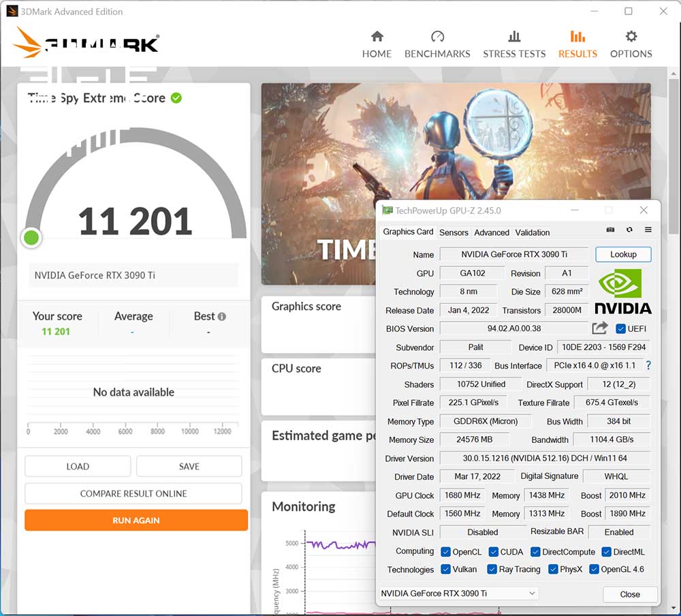Image resolution: width=681 pixels, height=616 pixels.
Task: Go to the HOME section in 3DMark
Action: point(377,45)
